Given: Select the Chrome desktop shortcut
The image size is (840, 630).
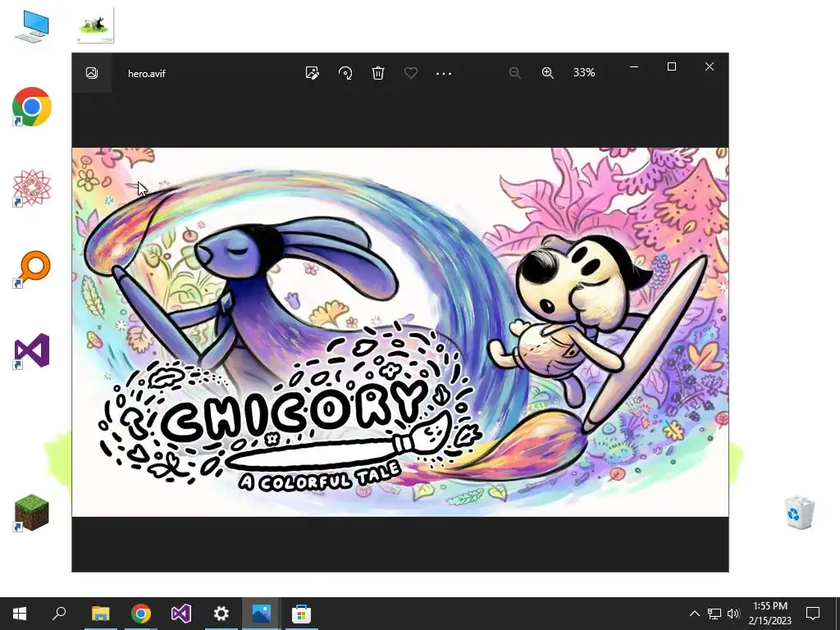Looking at the screenshot, I should point(32,107).
